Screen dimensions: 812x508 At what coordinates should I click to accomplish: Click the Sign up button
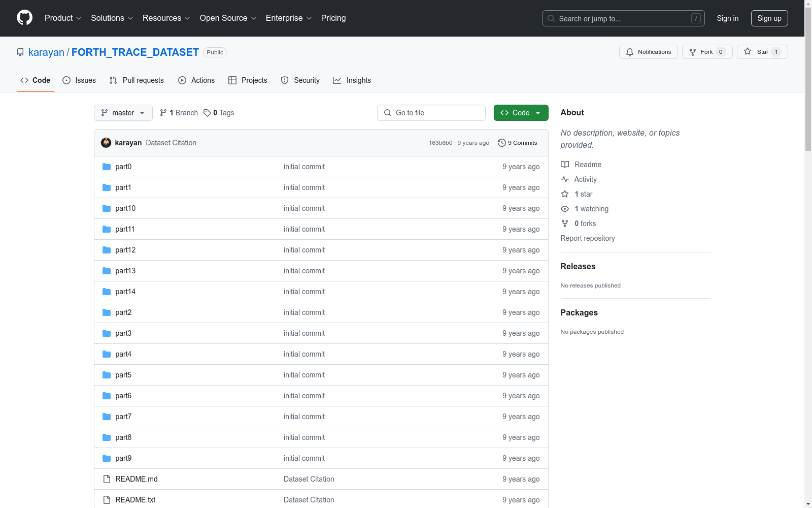coord(769,18)
